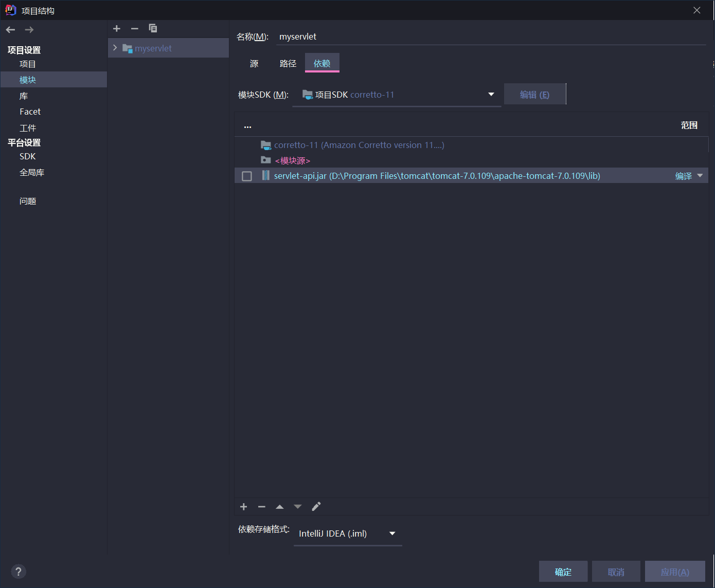Open 问题 in the sidebar
This screenshot has height=588, width=715.
[28, 201]
